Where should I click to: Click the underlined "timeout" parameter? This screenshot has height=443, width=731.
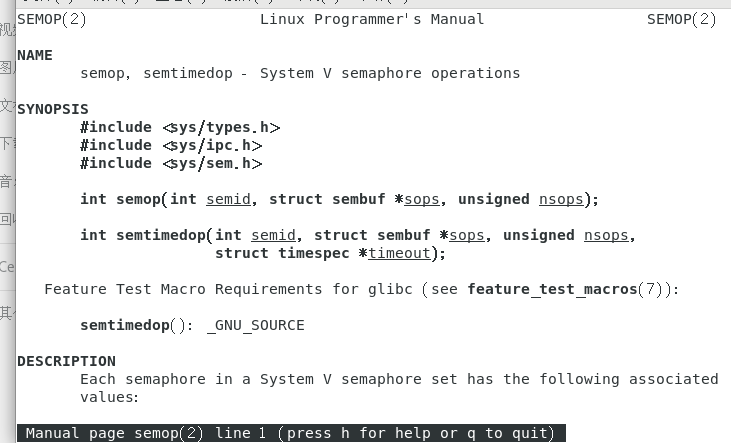[399, 254]
